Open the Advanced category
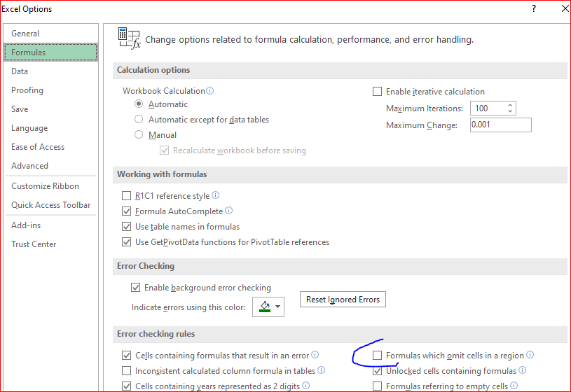 point(51,166)
